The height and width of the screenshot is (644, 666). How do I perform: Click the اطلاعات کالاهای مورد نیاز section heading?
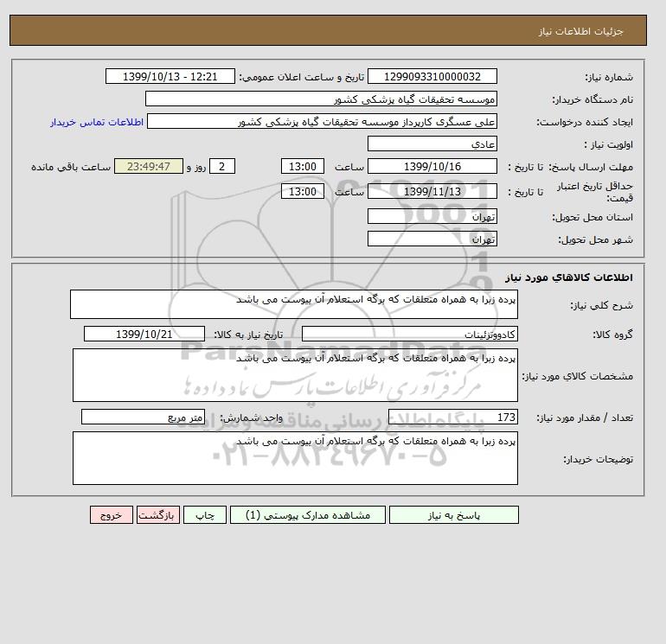569,277
